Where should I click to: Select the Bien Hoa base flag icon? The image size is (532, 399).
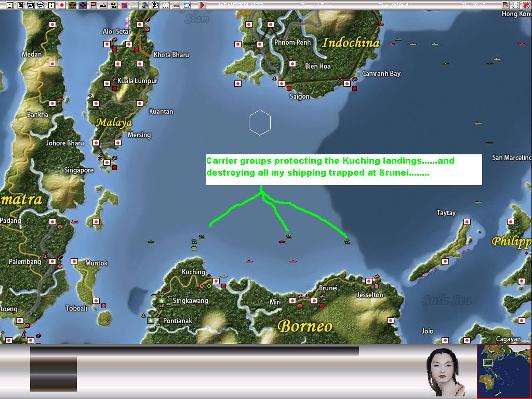click(x=292, y=64)
